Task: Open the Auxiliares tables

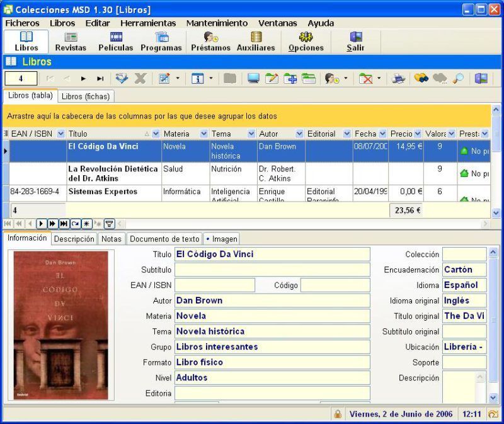Action: [x=256, y=42]
